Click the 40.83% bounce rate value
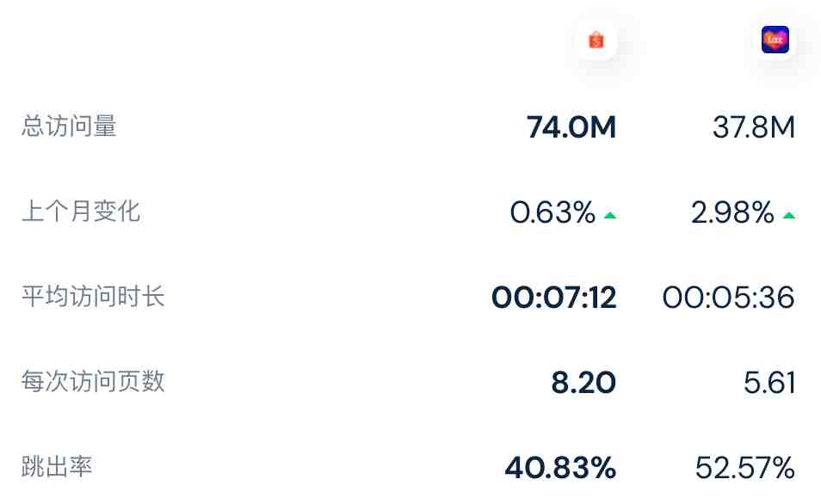The height and width of the screenshot is (504, 821). 560,468
